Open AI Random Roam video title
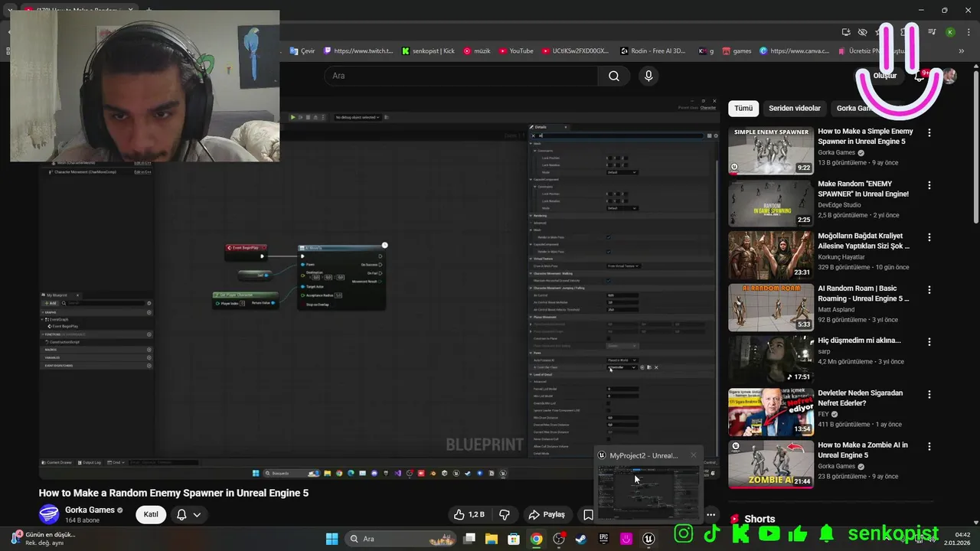Screen dimensions: 980x551 tap(863, 293)
